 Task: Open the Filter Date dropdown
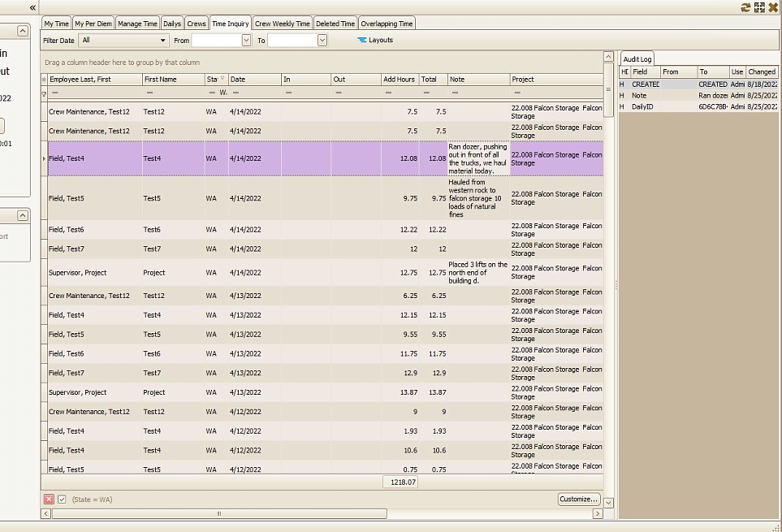tap(161, 40)
